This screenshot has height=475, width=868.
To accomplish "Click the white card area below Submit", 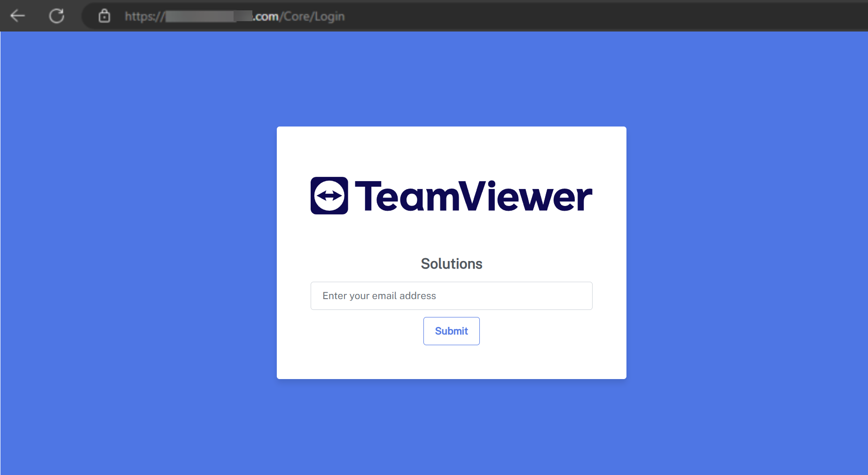I will [451, 363].
